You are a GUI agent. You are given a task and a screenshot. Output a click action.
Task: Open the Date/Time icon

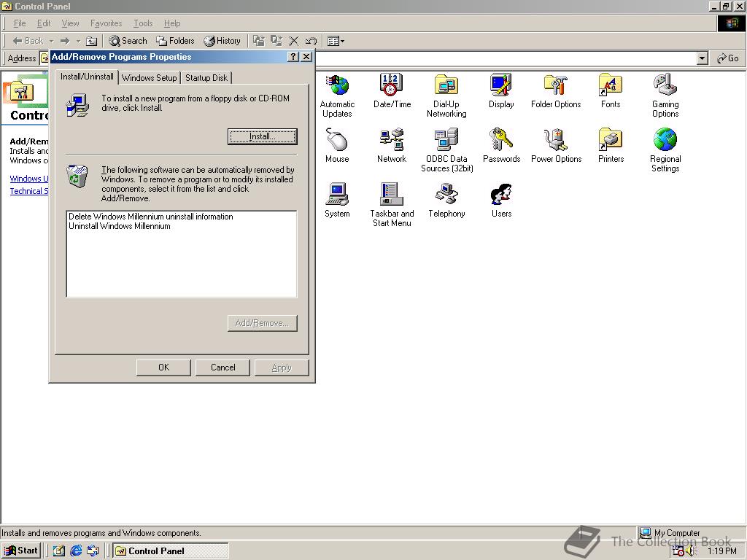pyautogui.click(x=392, y=90)
